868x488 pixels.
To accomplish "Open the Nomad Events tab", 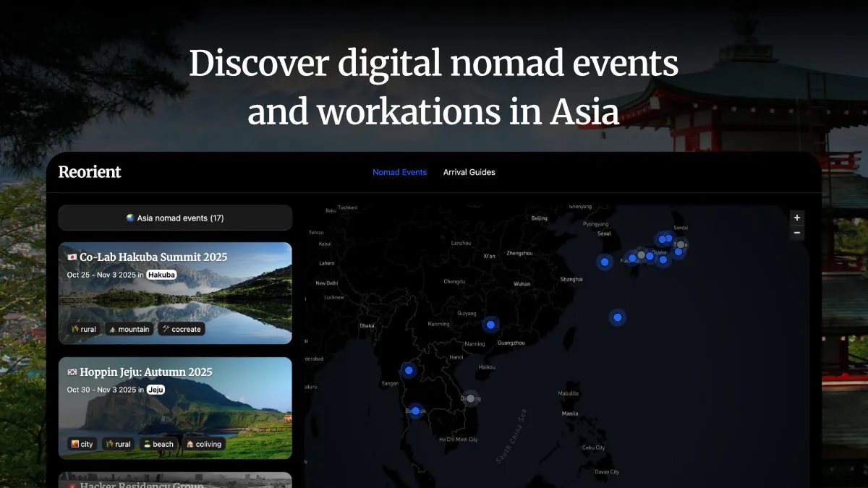I will (x=399, y=172).
